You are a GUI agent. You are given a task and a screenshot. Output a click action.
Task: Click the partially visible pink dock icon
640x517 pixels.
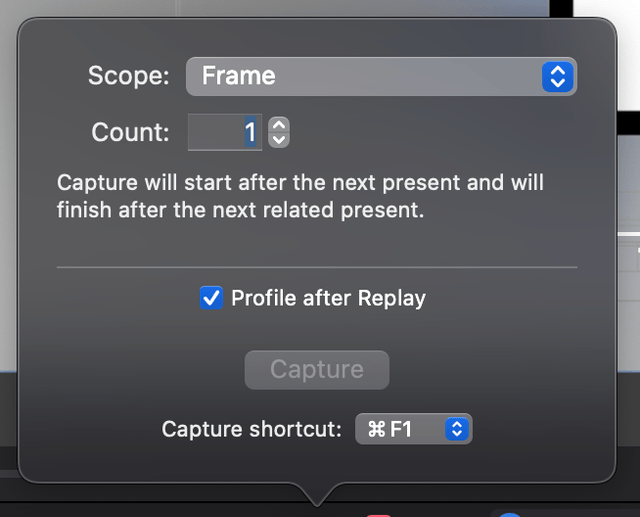[x=379, y=514]
